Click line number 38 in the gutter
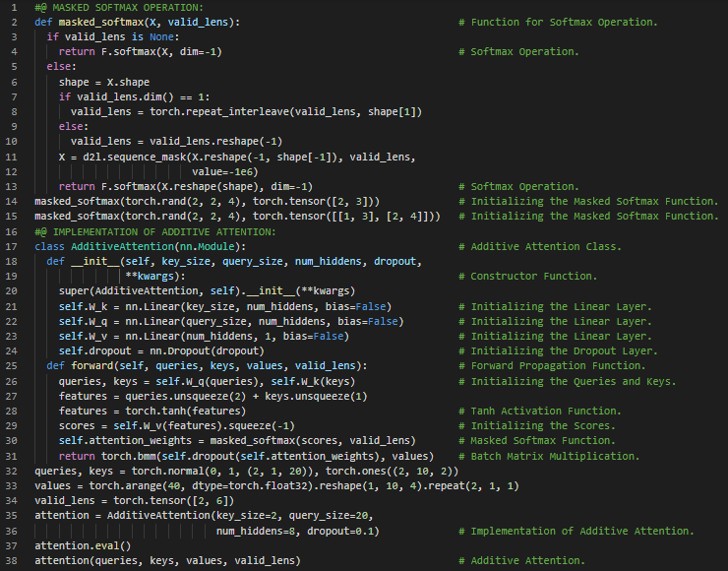 [14, 560]
